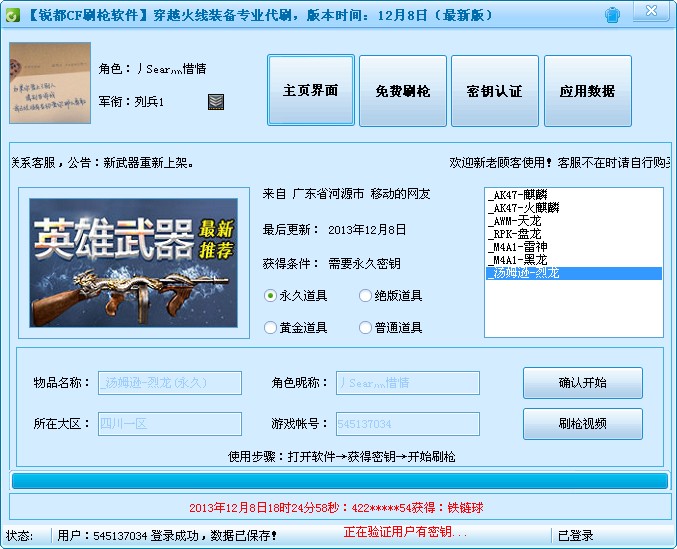The width and height of the screenshot is (677, 549).
Task: Open the 主页界面 tab
Action: click(x=311, y=91)
